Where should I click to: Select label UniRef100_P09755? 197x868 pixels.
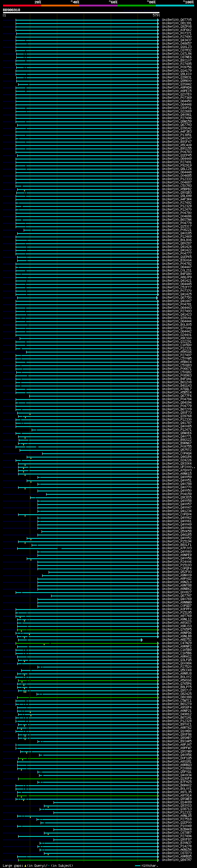pyautogui.click(x=177, y=447)
